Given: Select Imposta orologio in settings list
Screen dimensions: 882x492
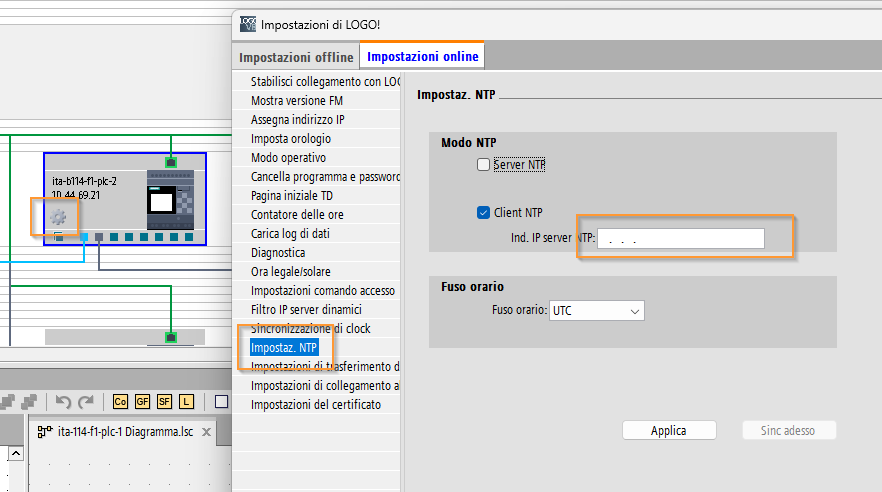Looking at the screenshot, I should 291,139.
